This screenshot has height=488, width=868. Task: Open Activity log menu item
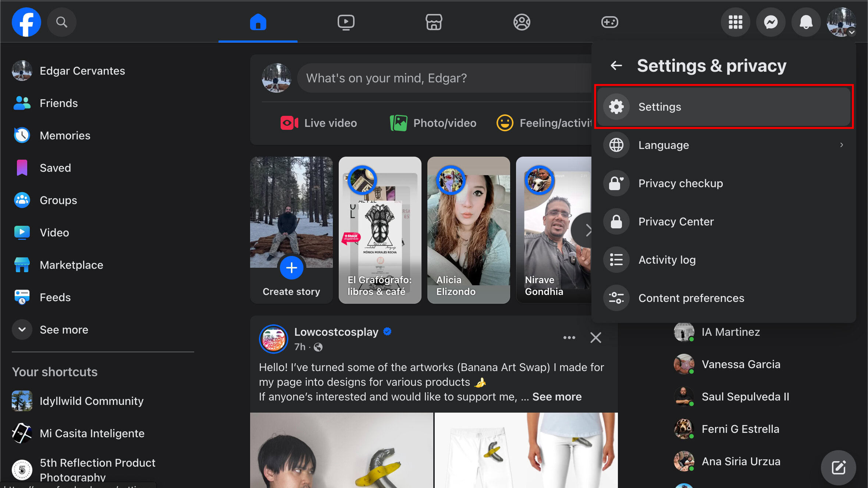point(666,260)
